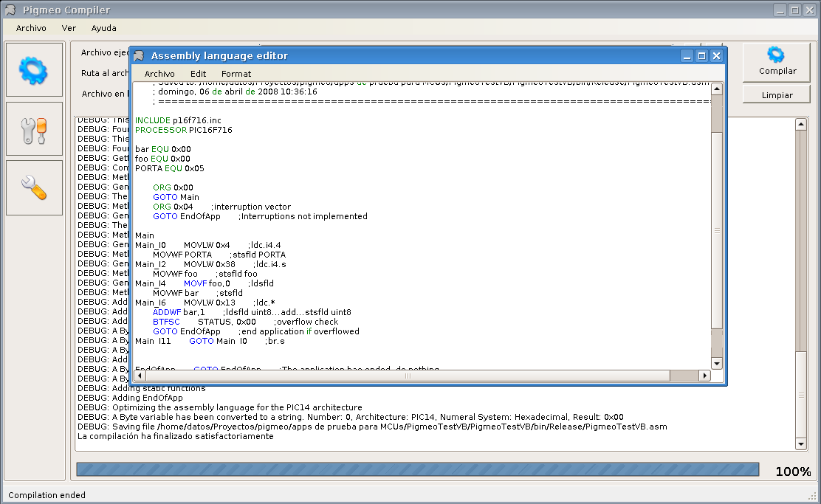Screen dimensions: 821x504
Task: Click the 'INCLUDE p16f716.inc' line
Action: (x=178, y=120)
